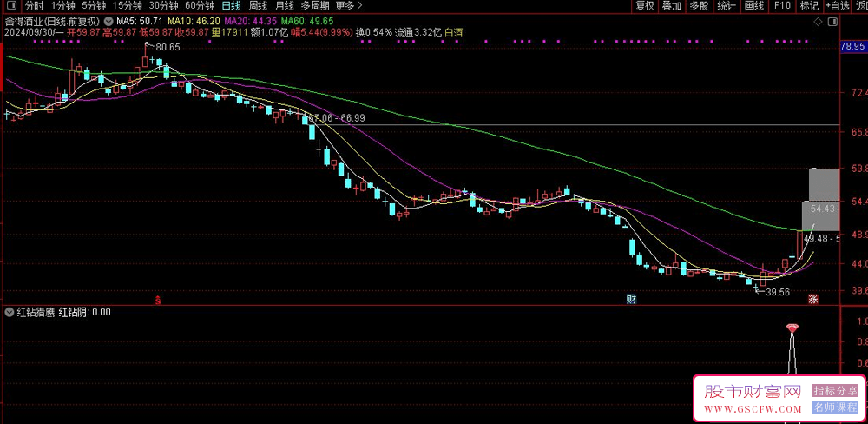Select the 日线 daily chart tab
The image size is (868, 424).
pos(231,6)
